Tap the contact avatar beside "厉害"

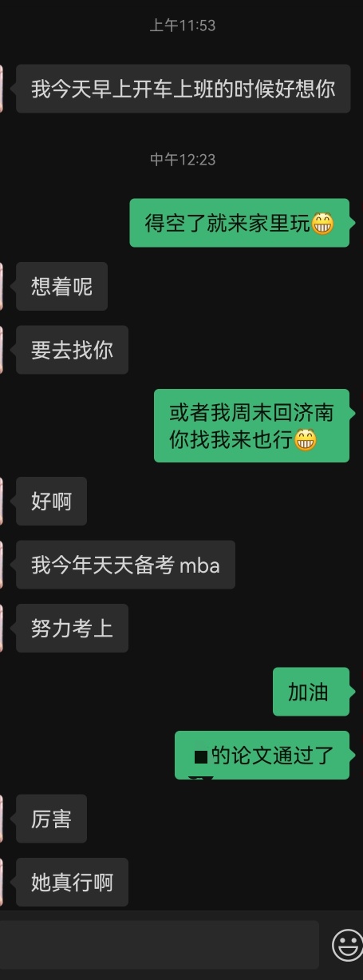click(x=2, y=819)
